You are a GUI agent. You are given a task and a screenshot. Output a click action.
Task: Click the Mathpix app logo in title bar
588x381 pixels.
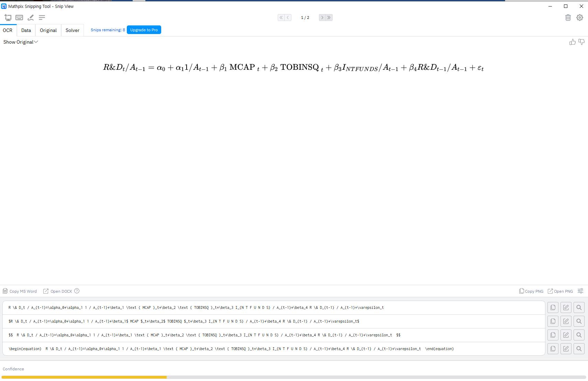pos(4,6)
